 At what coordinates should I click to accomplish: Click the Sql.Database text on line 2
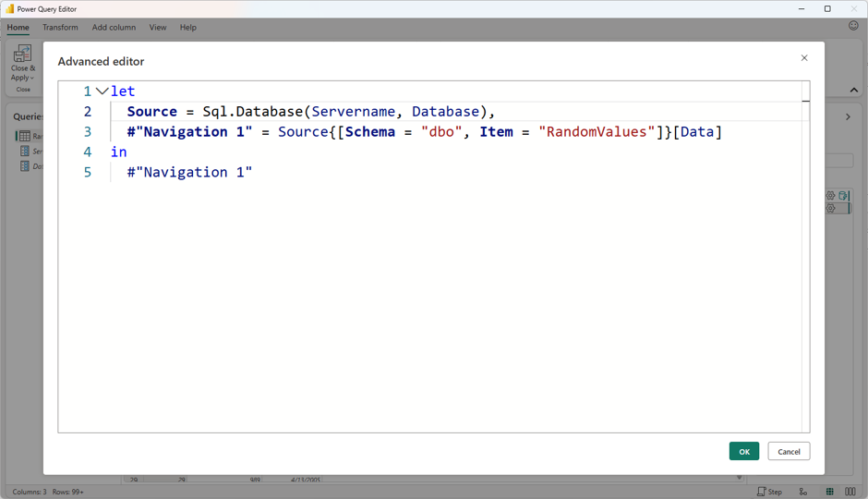[252, 111]
